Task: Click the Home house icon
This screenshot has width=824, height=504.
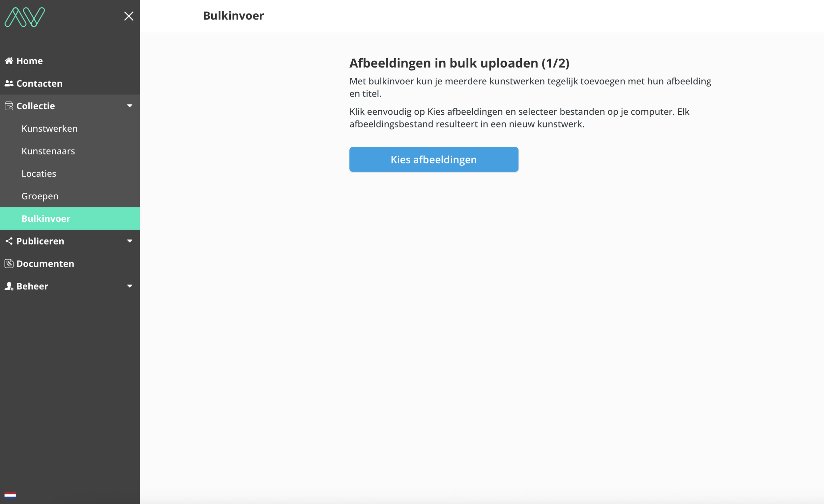Action: (x=9, y=61)
